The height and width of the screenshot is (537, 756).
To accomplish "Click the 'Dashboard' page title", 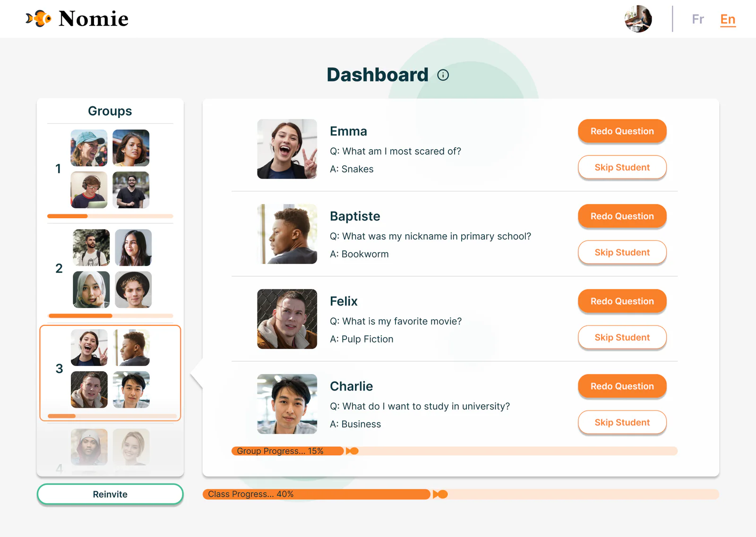I will click(378, 75).
